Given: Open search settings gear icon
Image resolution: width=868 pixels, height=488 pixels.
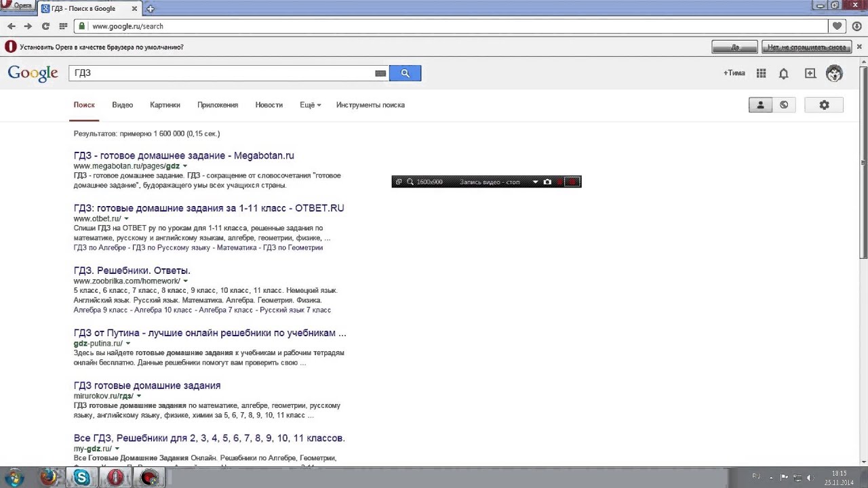Looking at the screenshot, I should click(x=824, y=105).
